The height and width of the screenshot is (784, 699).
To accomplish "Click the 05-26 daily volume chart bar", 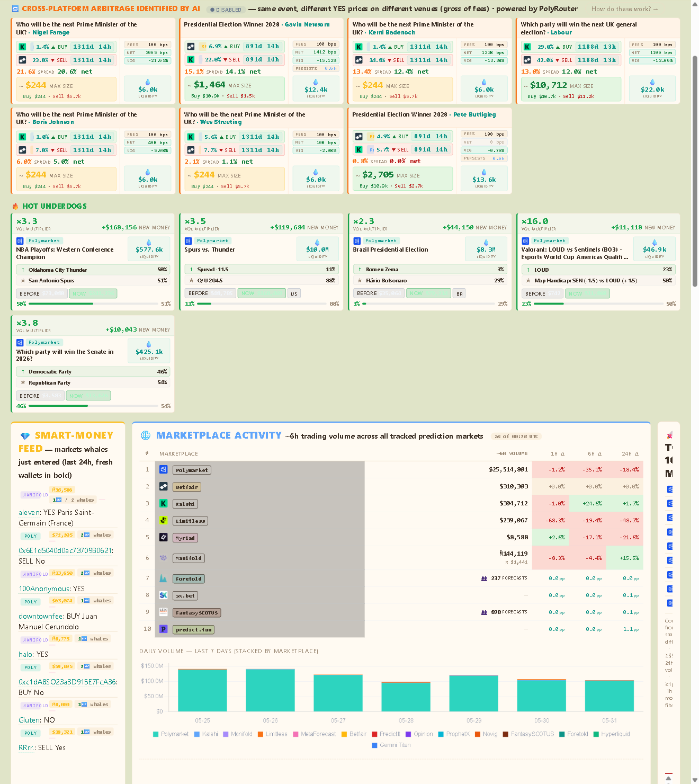I will (x=270, y=690).
